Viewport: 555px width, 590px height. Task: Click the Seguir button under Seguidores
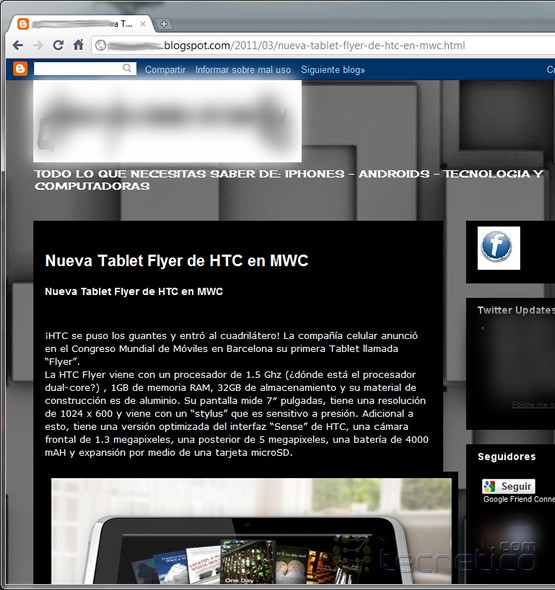coord(508,486)
